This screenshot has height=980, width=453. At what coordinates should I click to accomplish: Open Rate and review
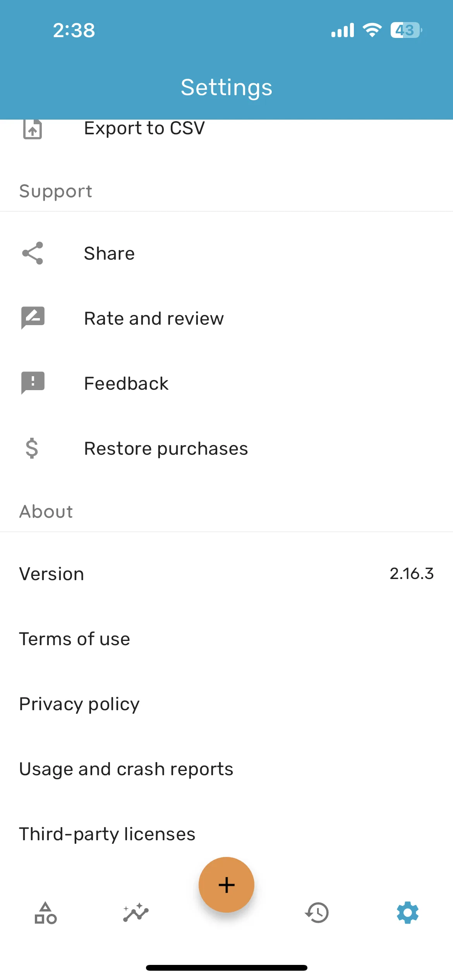click(226, 318)
